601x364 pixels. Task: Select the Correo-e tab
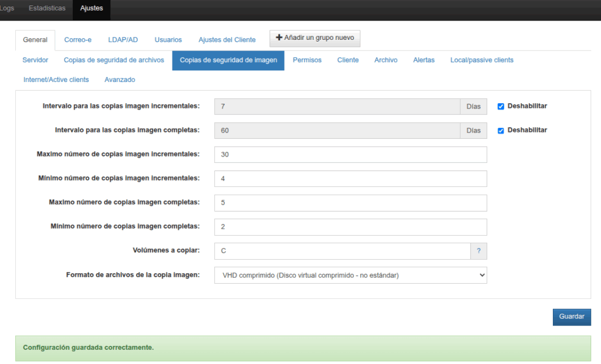78,40
